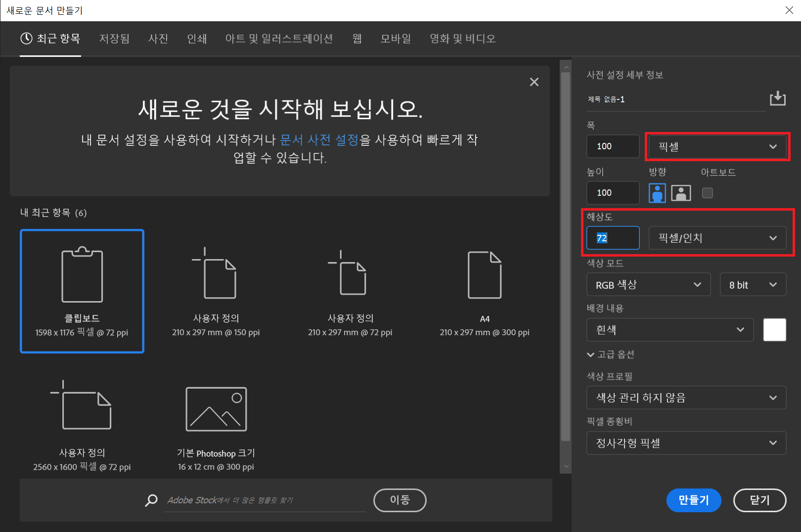Screen dimensions: 801x532
Task: Click the preset list scroll down arrow
Action: click(566, 466)
